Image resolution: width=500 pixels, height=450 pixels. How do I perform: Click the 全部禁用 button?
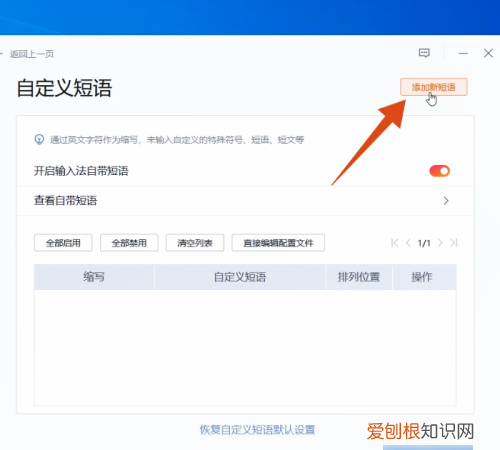(129, 243)
